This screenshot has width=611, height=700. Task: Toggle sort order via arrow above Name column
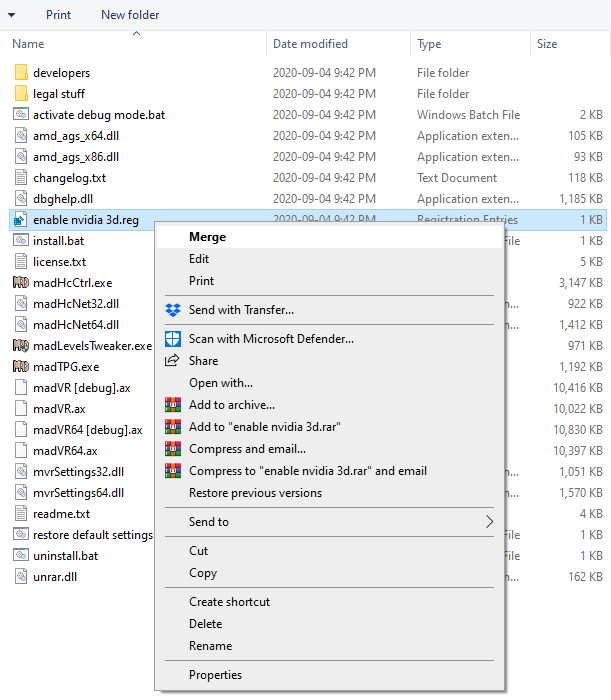tap(137, 33)
